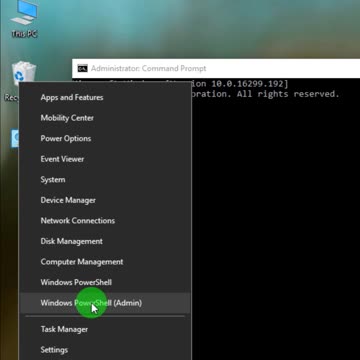
Task: Open Settings from the menu
Action: point(105,350)
